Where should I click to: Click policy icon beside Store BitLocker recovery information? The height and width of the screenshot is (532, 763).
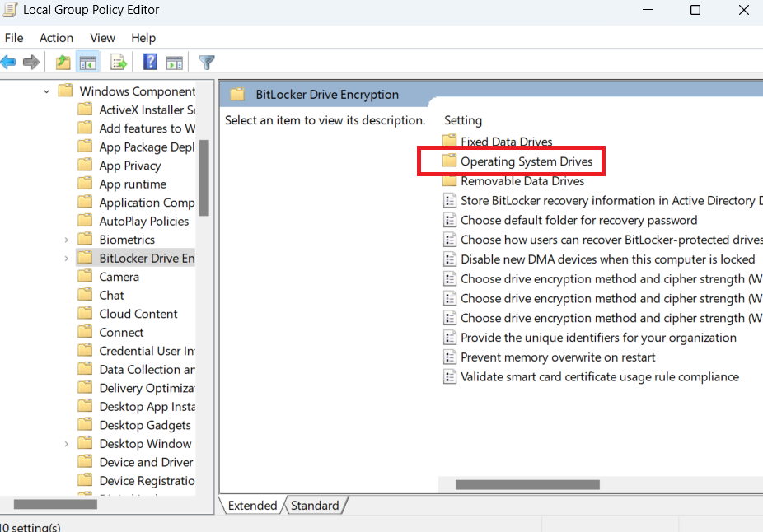point(450,200)
